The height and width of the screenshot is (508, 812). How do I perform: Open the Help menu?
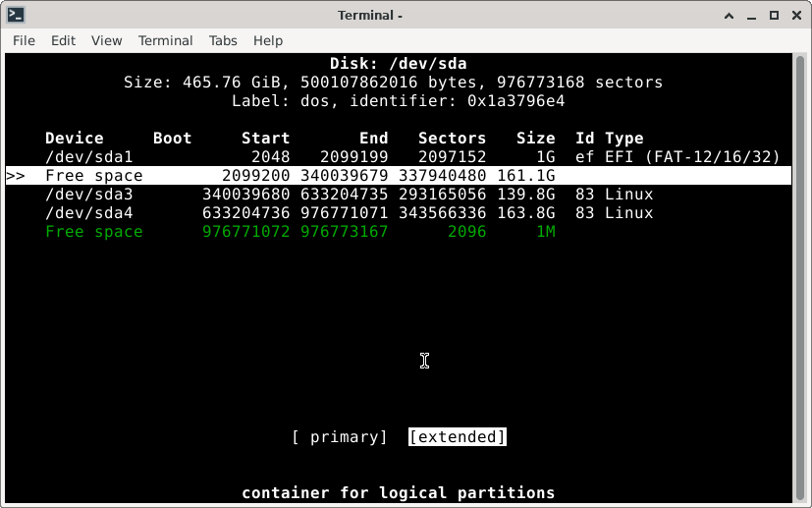(267, 40)
